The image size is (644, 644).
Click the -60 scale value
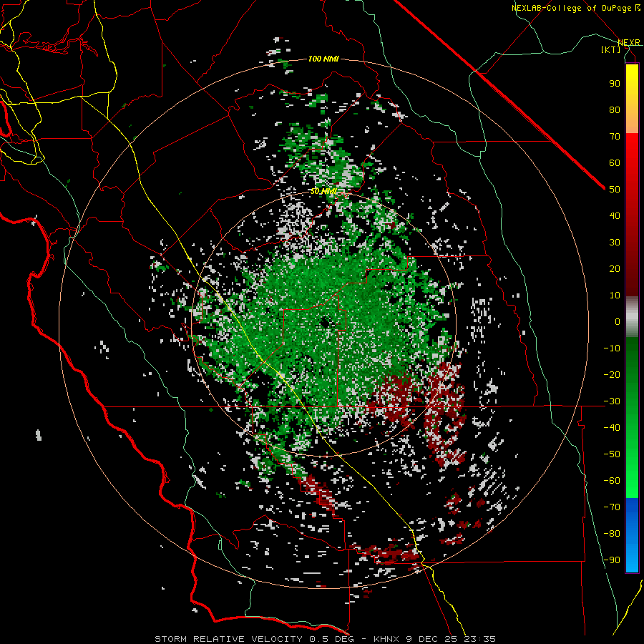pos(612,481)
